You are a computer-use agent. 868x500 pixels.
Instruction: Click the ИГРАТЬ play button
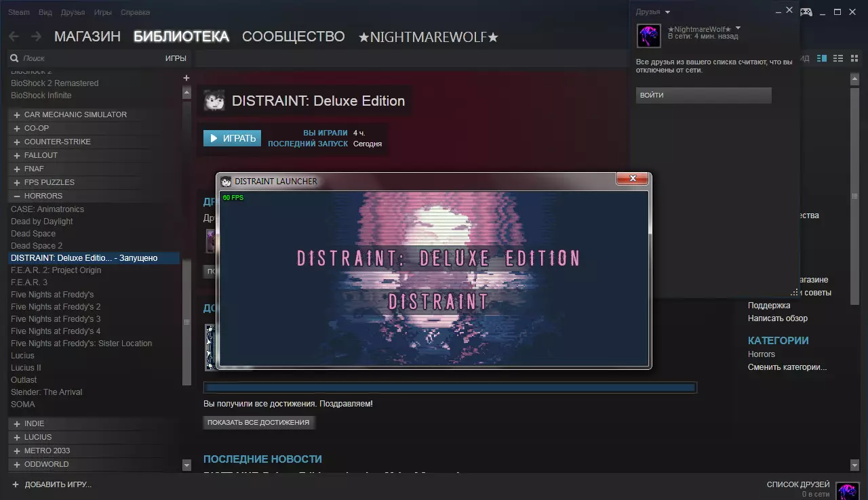coord(232,138)
